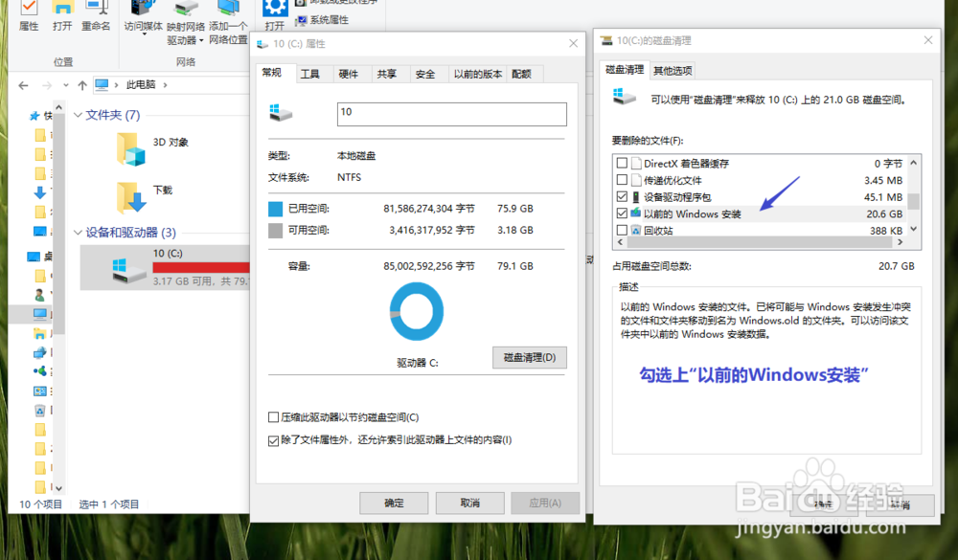The width and height of the screenshot is (958, 560).
Task: Click the navigation pane scroll-up arrow
Action: coord(58,107)
